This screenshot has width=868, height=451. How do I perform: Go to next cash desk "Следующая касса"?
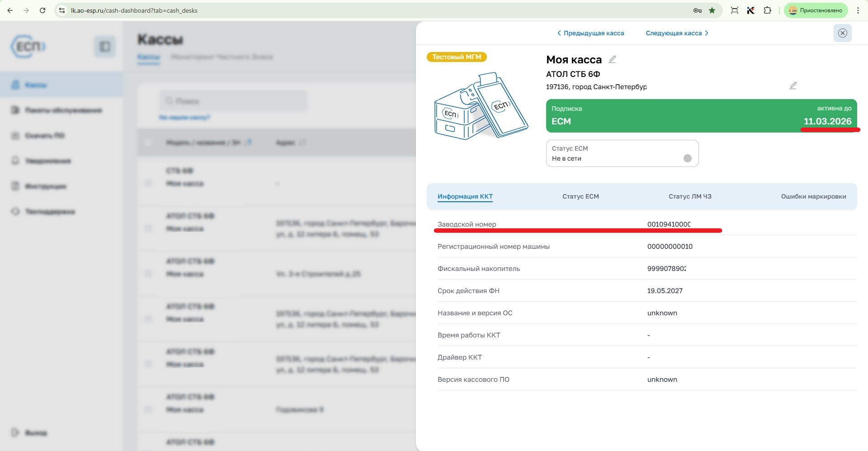(x=677, y=33)
